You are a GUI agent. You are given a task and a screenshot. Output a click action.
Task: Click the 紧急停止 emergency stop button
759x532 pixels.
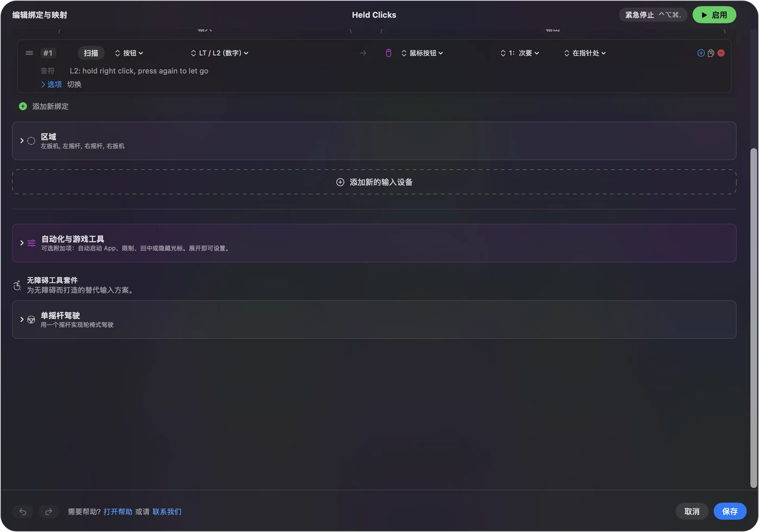[x=653, y=15]
